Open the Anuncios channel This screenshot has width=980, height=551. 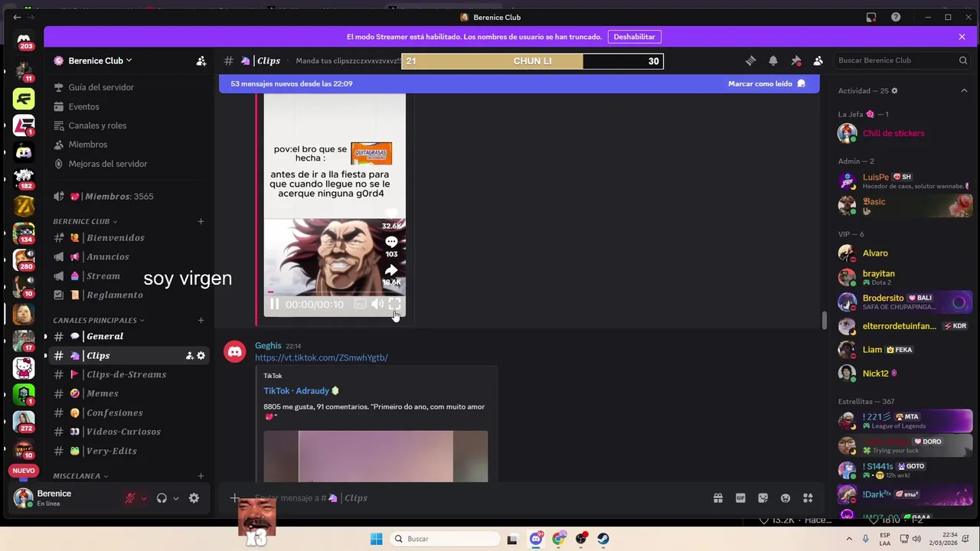(107, 257)
